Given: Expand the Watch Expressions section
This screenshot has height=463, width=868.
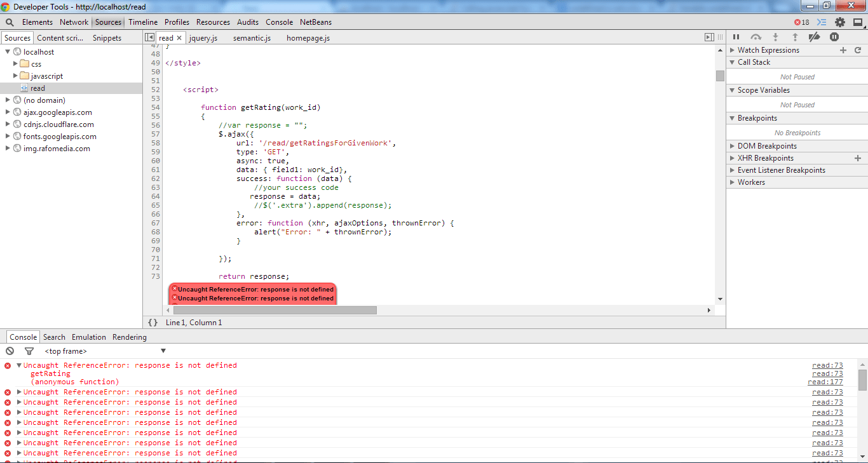Looking at the screenshot, I should click(x=733, y=50).
